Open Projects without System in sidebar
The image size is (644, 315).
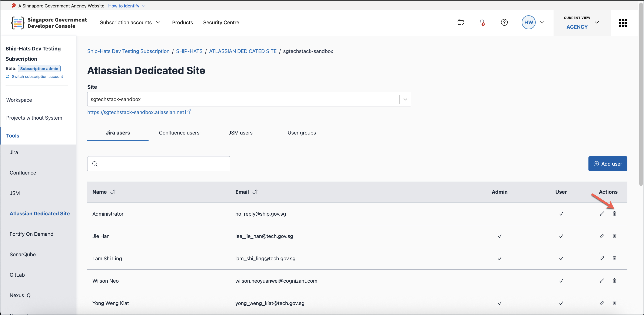point(34,118)
